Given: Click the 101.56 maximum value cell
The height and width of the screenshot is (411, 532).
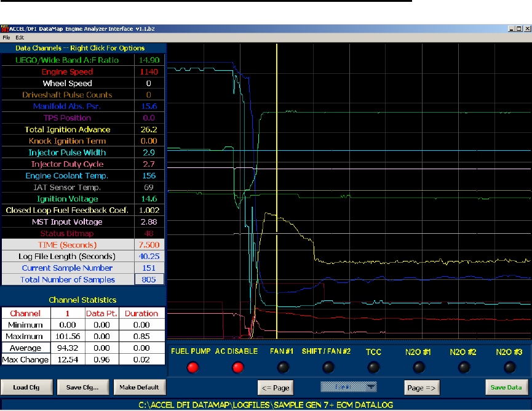Looking at the screenshot, I should point(68,337).
